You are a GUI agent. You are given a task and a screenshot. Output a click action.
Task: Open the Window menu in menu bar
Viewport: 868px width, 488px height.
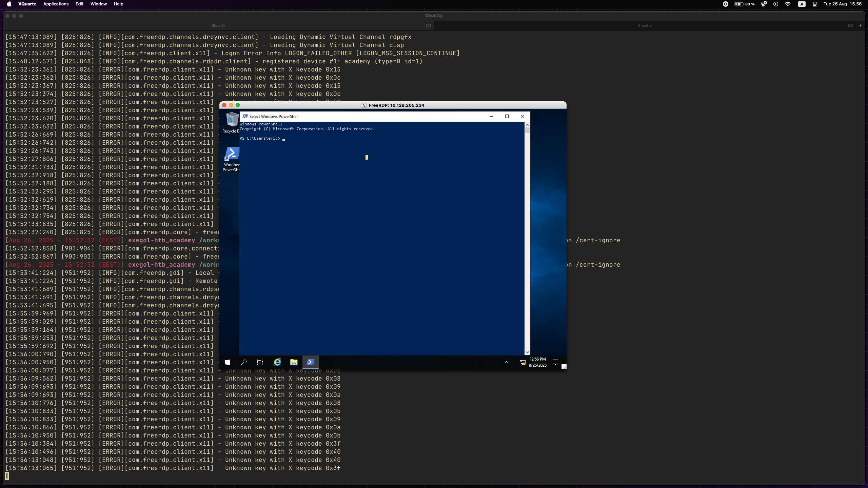98,4
